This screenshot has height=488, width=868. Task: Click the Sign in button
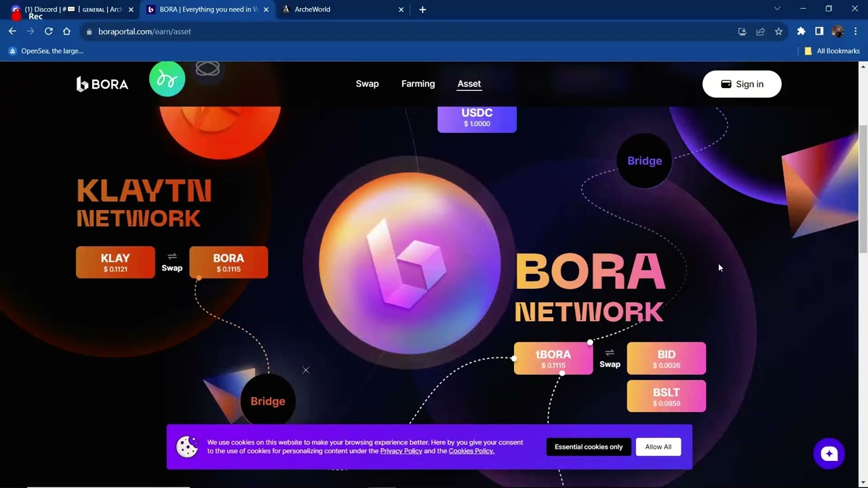pos(742,84)
